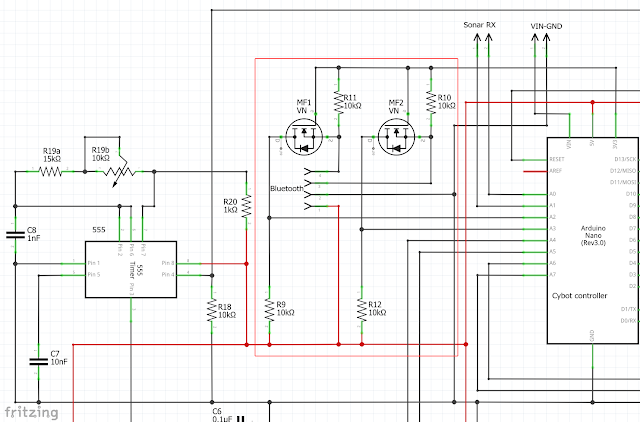Viewport: 640px width, 422px height.
Task: Select the Arduino Nano (Rev3.0) block
Action: click(x=593, y=240)
